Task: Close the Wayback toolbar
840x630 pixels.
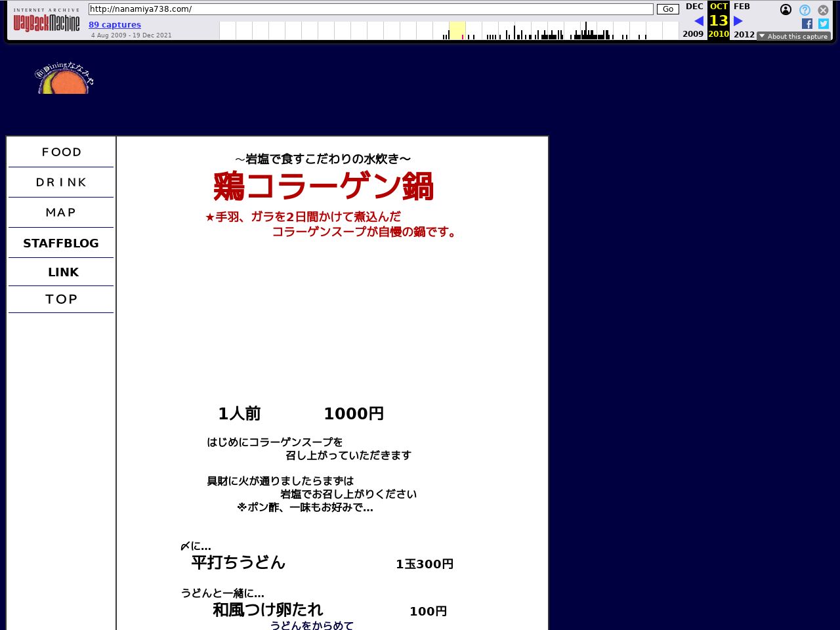Action: tap(823, 10)
